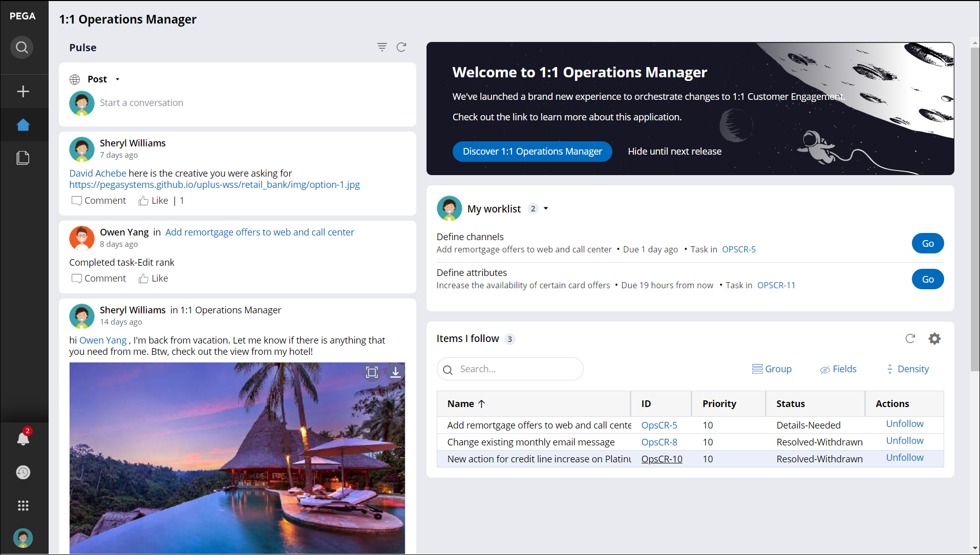Click the avatar beside My worklist
Screen dimensions: 980x555
coord(449,208)
